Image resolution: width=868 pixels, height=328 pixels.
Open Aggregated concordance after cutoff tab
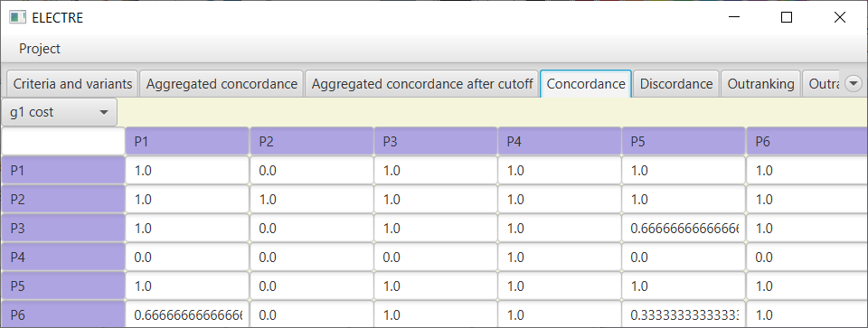tap(422, 84)
